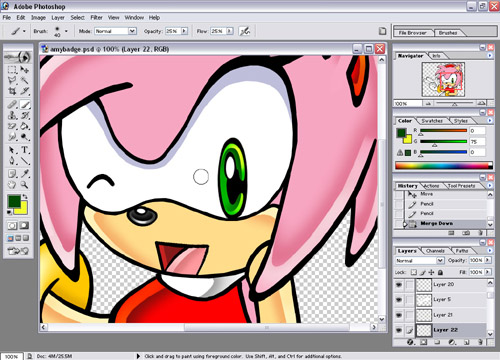Open brush preset picker arrow
This screenshot has height=360, width=500.
[x=66, y=31]
